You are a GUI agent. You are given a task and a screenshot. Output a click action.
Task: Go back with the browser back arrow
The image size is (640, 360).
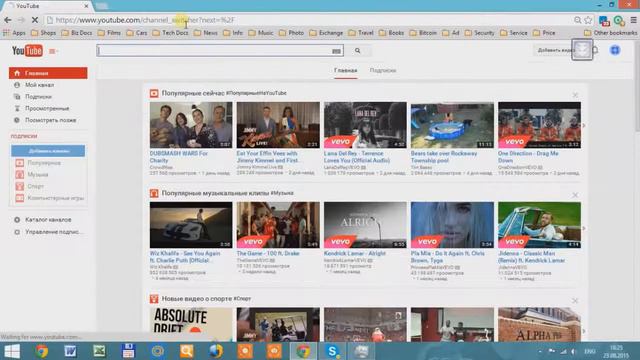pyautogui.click(x=8, y=20)
